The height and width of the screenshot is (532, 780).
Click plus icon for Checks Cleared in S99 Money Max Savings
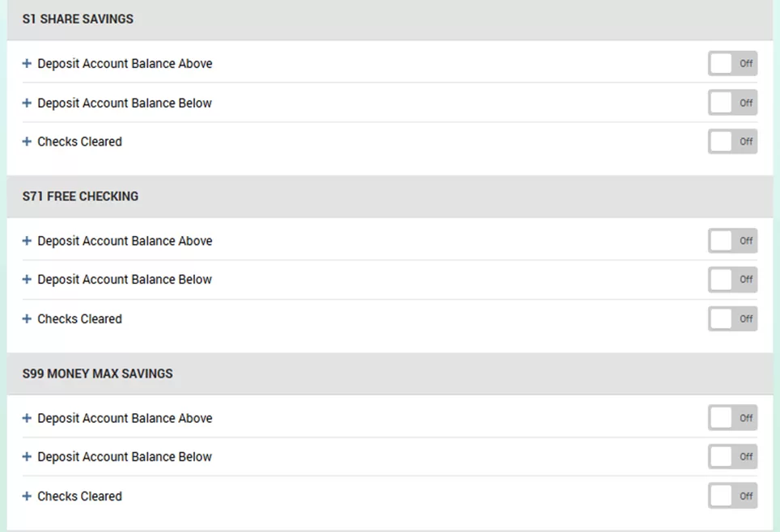tap(27, 496)
